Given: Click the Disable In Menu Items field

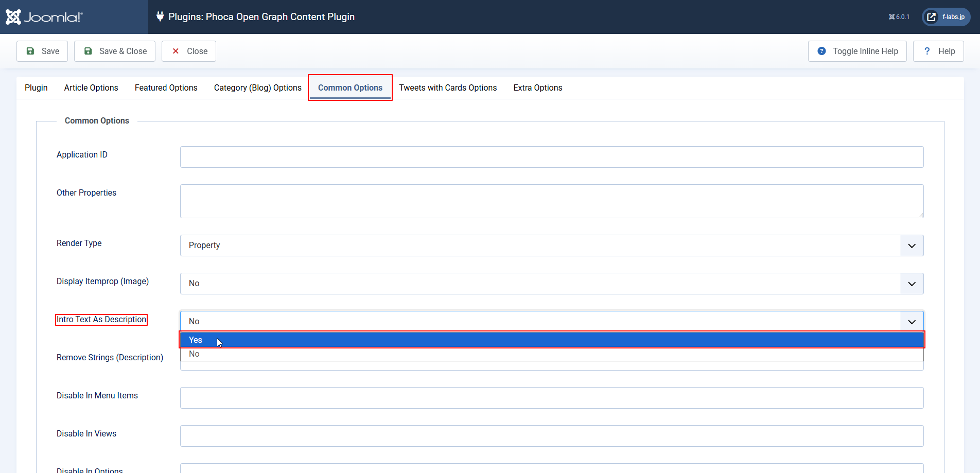Looking at the screenshot, I should [x=551, y=398].
